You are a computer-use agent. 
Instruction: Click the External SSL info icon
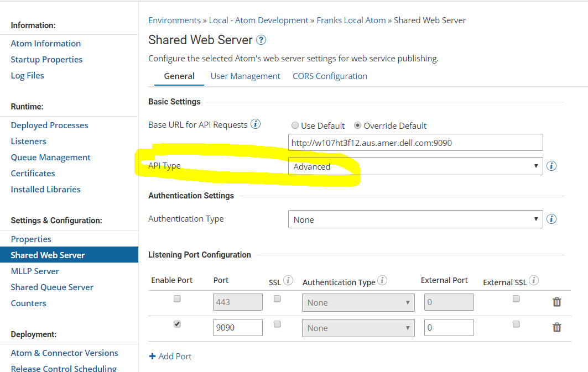(x=533, y=280)
